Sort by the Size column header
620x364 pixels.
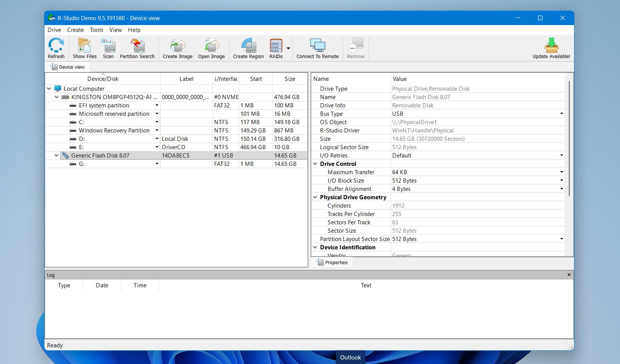tap(290, 79)
